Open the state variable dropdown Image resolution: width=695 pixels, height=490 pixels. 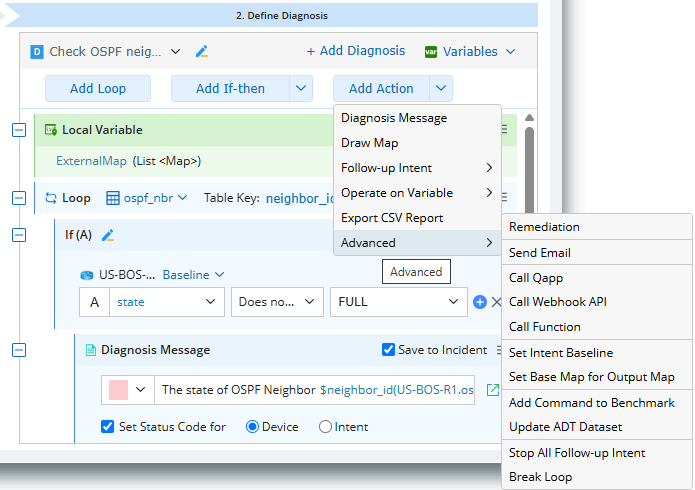pos(168,301)
